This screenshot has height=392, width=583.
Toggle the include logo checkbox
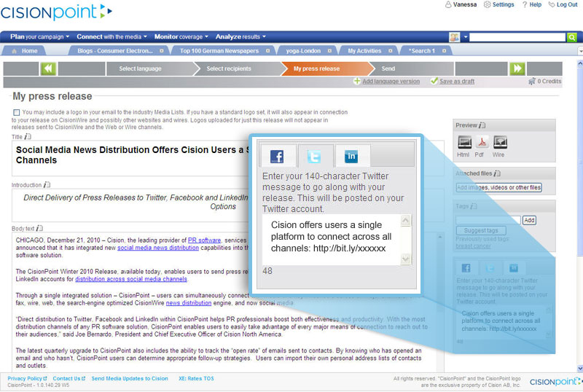pos(16,112)
